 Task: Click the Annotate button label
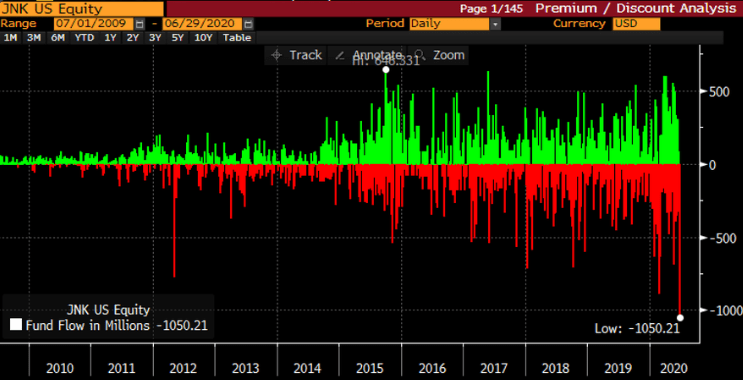coord(378,55)
